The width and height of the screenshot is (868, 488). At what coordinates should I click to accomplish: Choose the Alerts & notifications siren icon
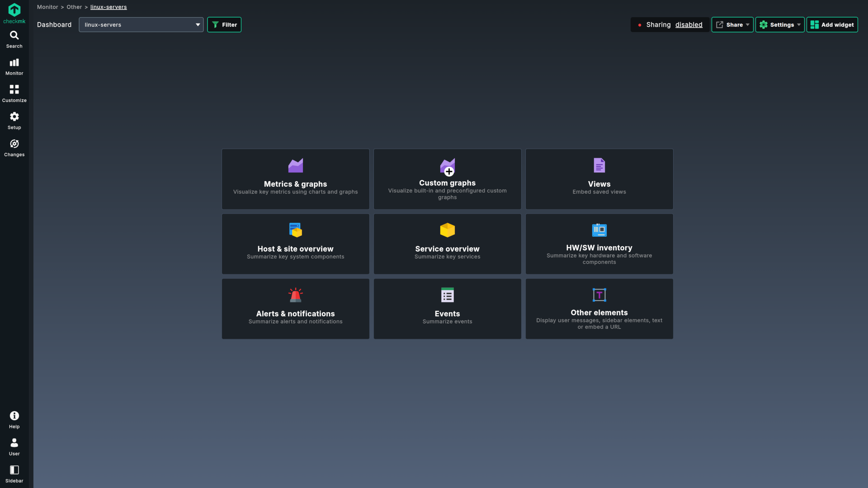click(295, 295)
